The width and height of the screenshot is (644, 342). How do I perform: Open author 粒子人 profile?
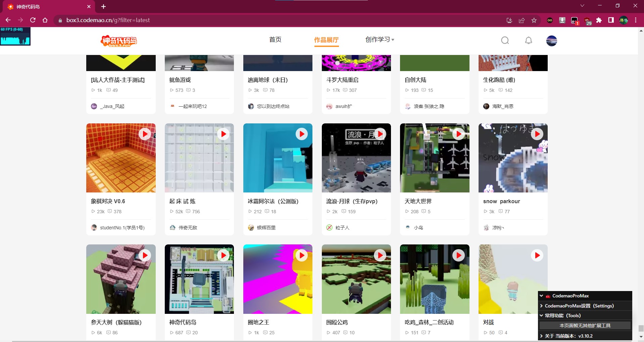point(338,228)
